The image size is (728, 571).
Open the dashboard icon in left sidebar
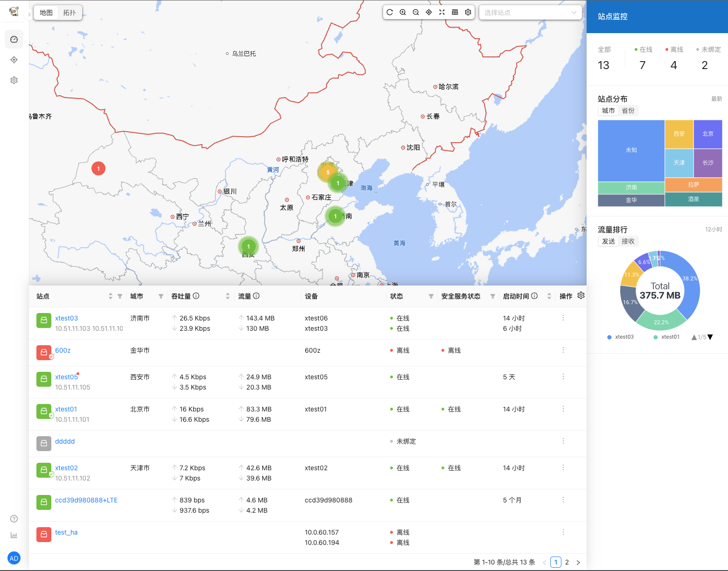(14, 39)
